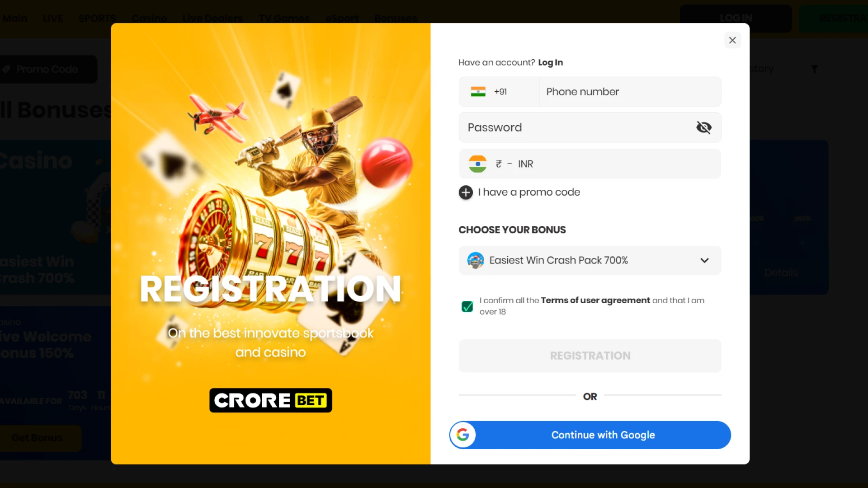Click Continue with Google button
Screen dimensions: 868x488
(x=590, y=435)
